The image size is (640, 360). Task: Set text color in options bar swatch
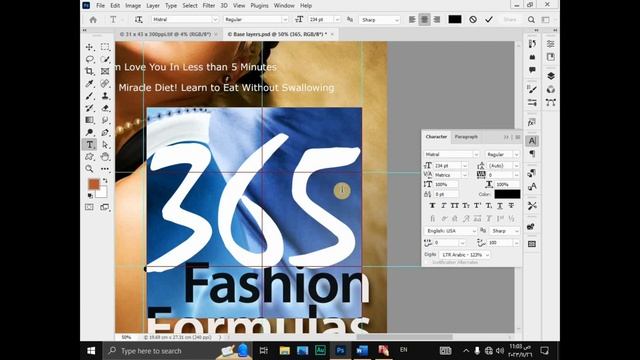click(455, 20)
